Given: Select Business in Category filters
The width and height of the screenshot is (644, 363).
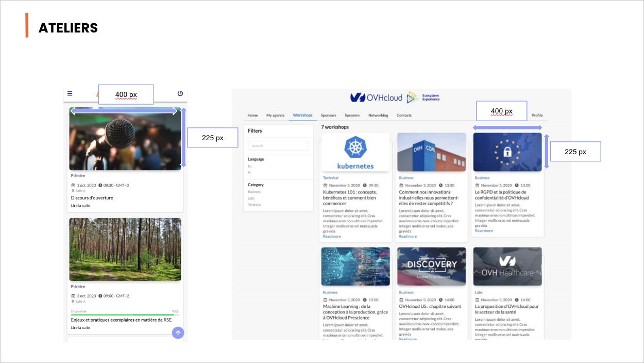Looking at the screenshot, I should [254, 192].
